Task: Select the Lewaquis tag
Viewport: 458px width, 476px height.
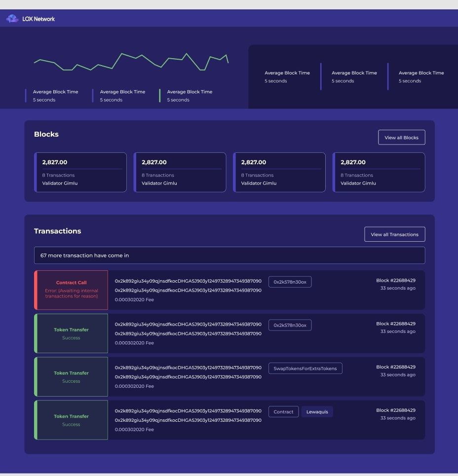Action: tap(317, 412)
